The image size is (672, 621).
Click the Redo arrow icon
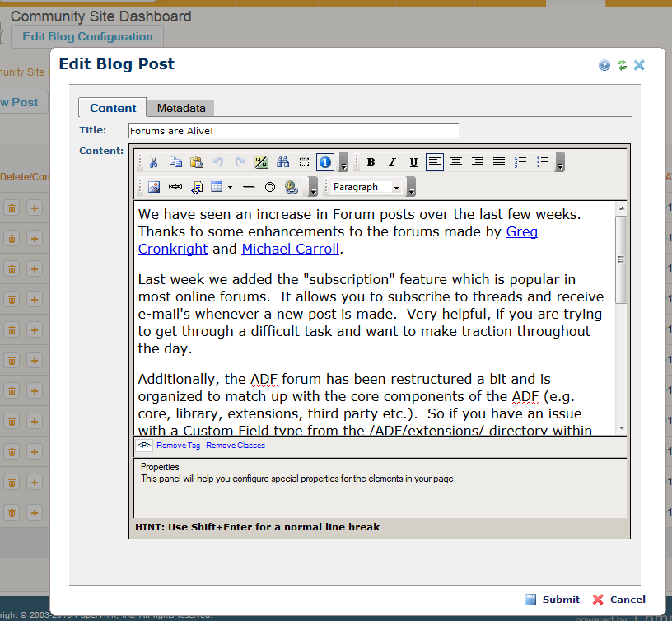tap(240, 162)
